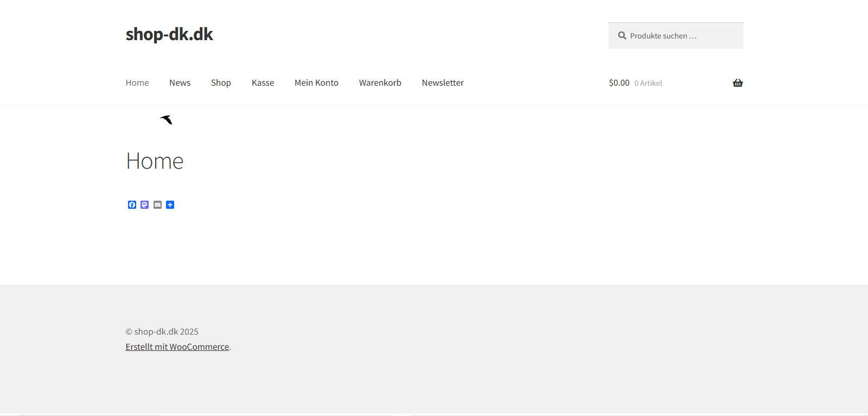Click the shopping basket icon
Screen dimensions: 868x416
(x=737, y=83)
